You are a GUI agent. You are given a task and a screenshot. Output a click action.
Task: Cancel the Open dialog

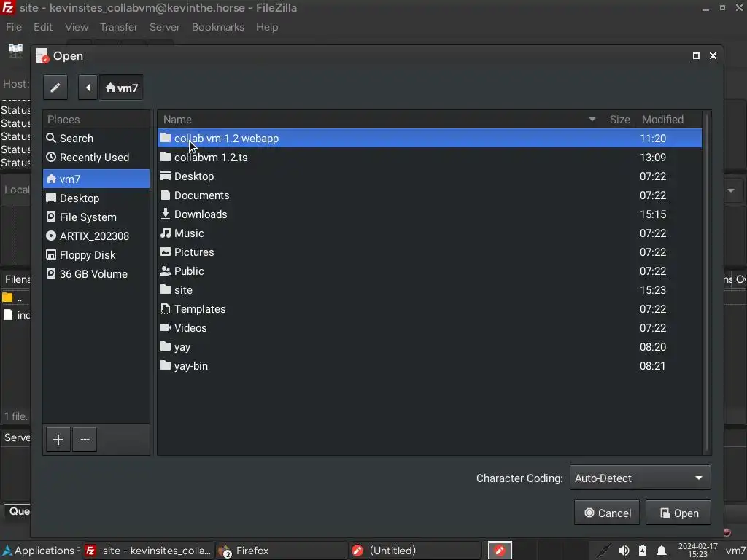pos(606,513)
